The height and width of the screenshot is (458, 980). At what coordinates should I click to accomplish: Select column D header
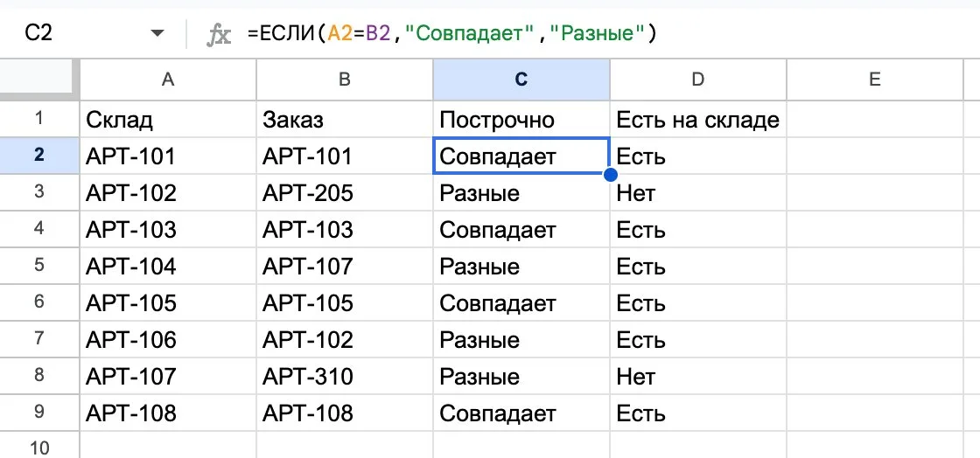point(698,80)
